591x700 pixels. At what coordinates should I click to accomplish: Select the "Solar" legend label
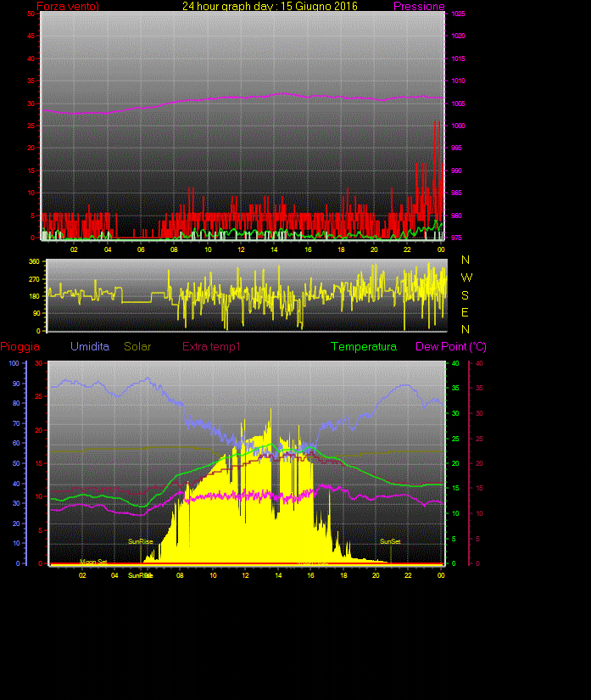138,347
